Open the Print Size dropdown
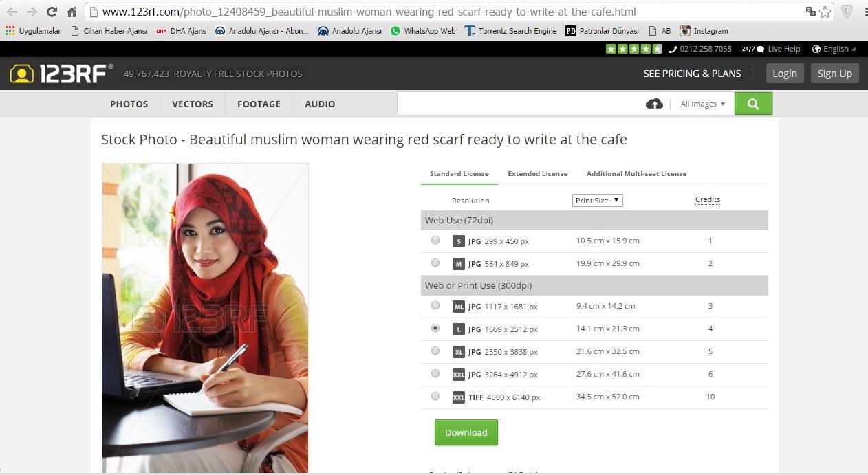This screenshot has height=475, width=868. tap(597, 200)
